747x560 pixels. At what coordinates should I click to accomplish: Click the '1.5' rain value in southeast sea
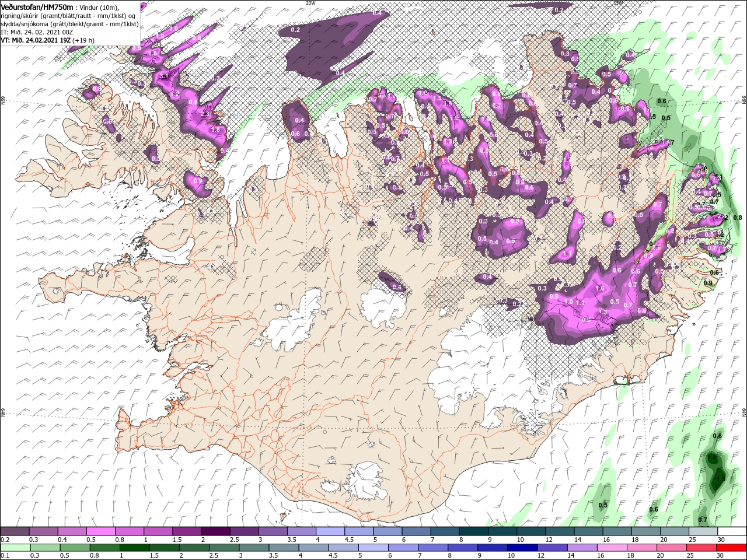tap(720, 478)
